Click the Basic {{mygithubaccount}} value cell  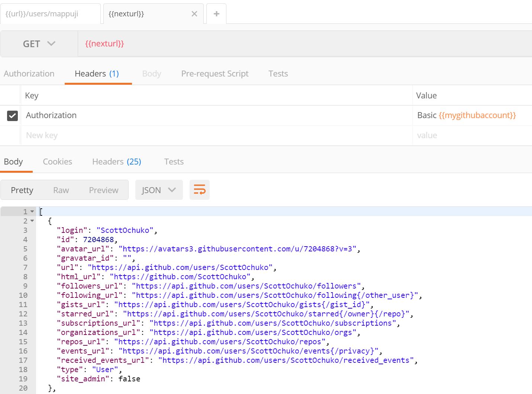pos(473,115)
